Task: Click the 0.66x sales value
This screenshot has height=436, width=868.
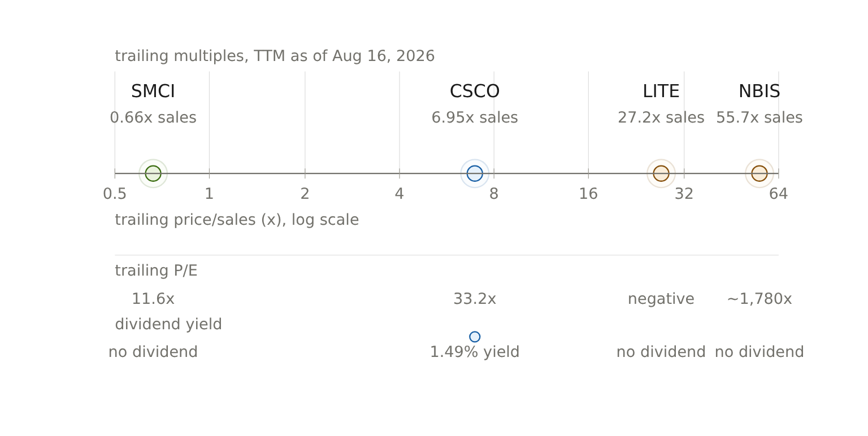Action: [153, 118]
